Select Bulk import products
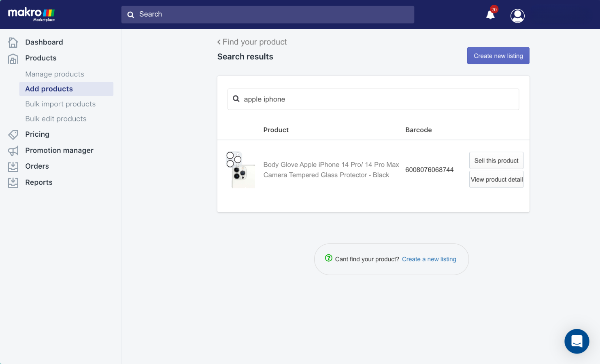 pyautogui.click(x=60, y=104)
